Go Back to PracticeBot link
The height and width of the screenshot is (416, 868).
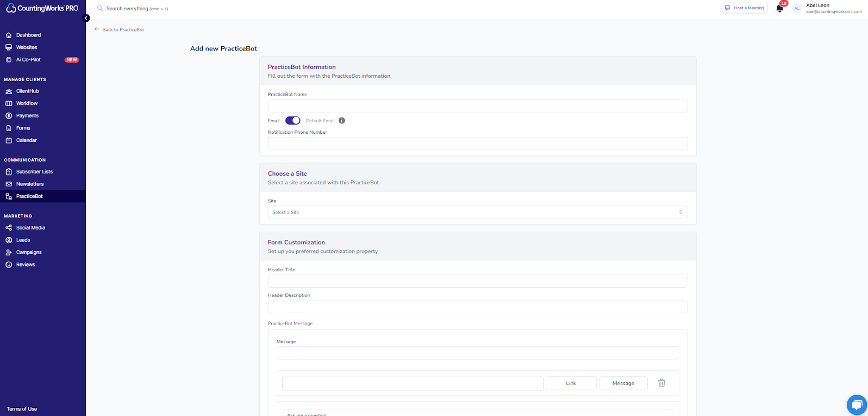click(x=123, y=30)
